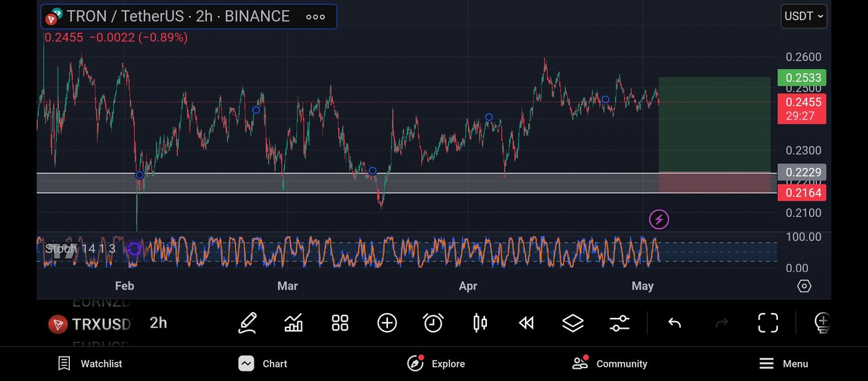Tap the 0.2455 −0.0022 (−0.89%) price change text
This screenshot has height=381, width=868.
(116, 38)
